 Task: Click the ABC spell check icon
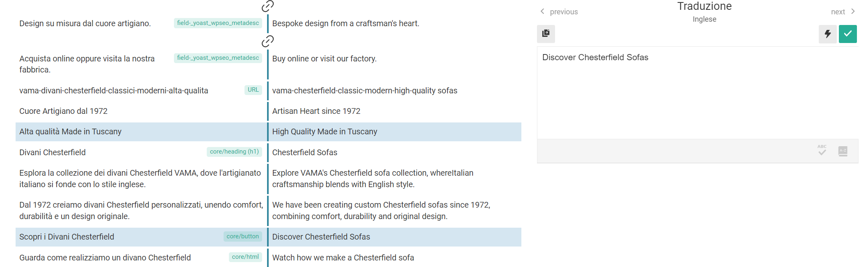[822, 150]
